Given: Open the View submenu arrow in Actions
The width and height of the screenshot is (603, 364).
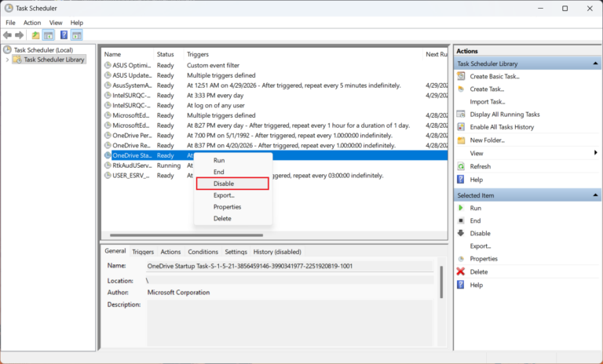Looking at the screenshot, I should [x=595, y=153].
